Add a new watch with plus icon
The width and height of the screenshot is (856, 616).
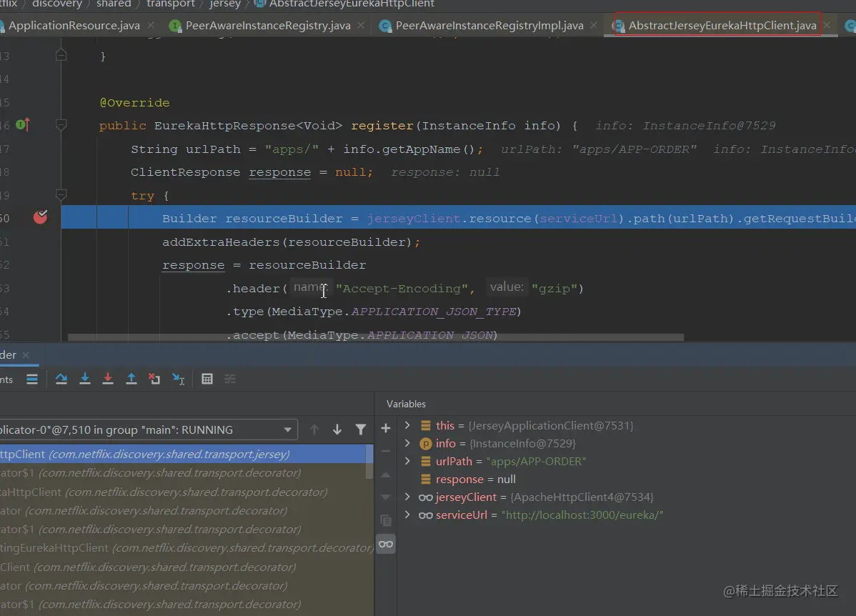click(x=385, y=428)
